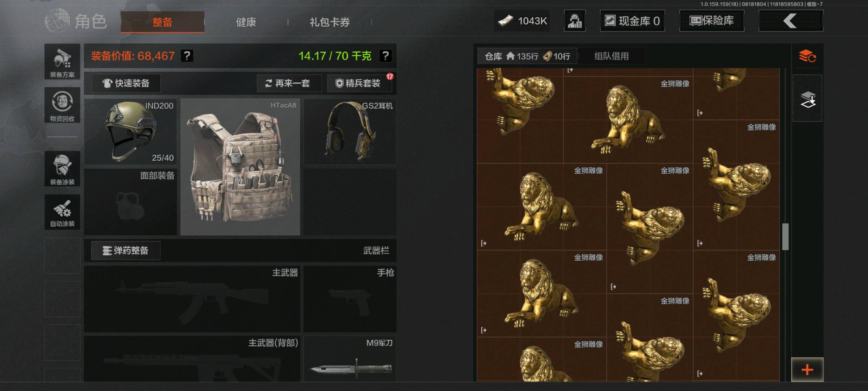Click the character profile icon beside the 1043K cash
868x391 pixels.
(x=575, y=21)
